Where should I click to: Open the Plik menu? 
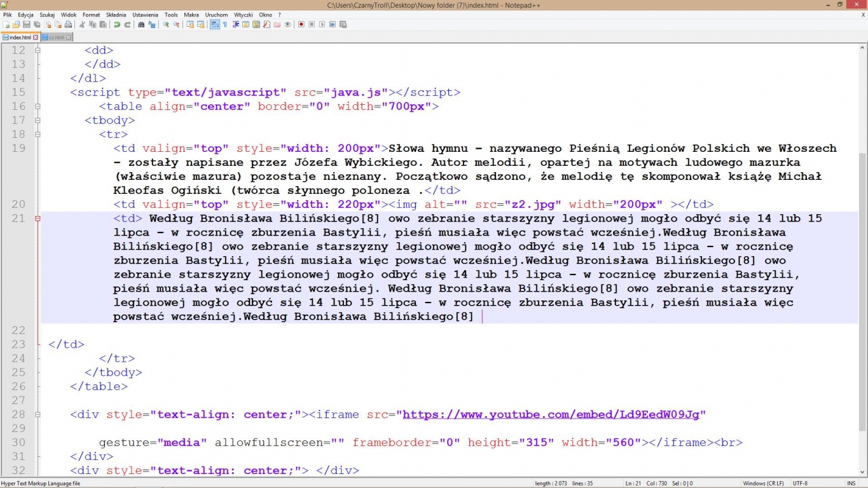pos(8,15)
